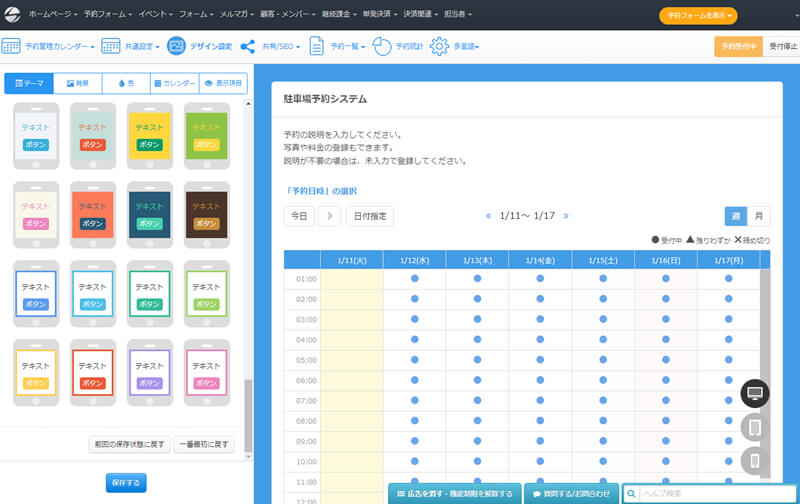The width and height of the screenshot is (800, 504).
Task: Switch preview to tablet view
Action: click(x=756, y=427)
